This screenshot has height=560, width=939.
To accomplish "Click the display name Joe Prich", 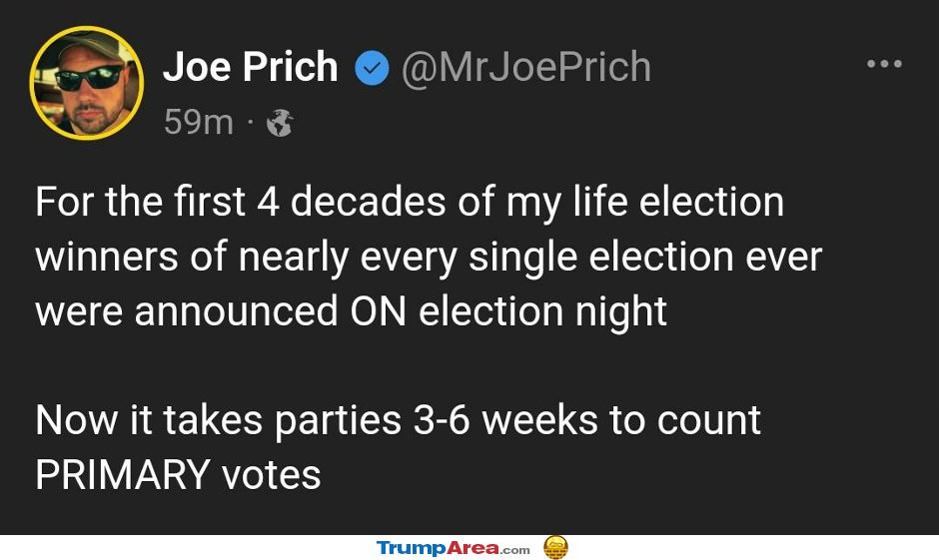I will pos(251,66).
